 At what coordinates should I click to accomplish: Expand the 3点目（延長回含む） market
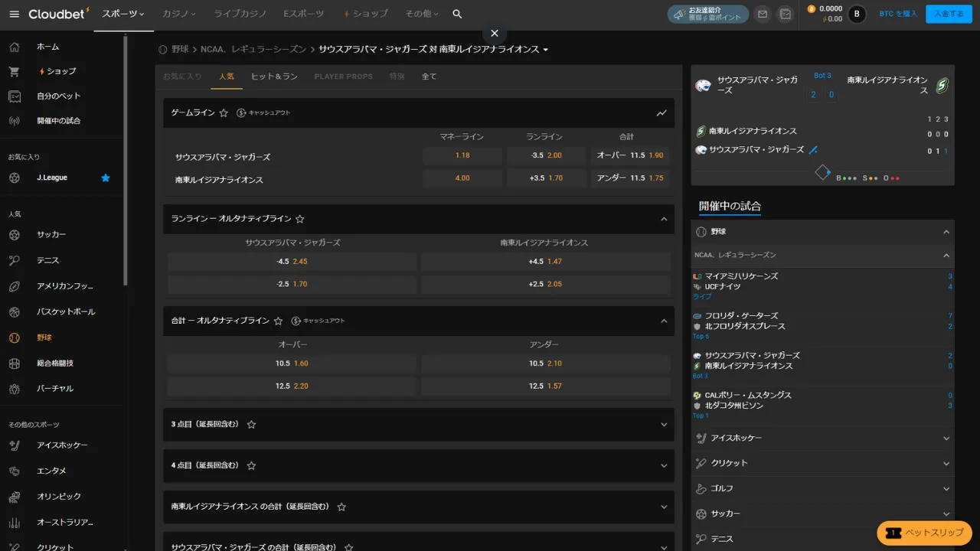663,425
